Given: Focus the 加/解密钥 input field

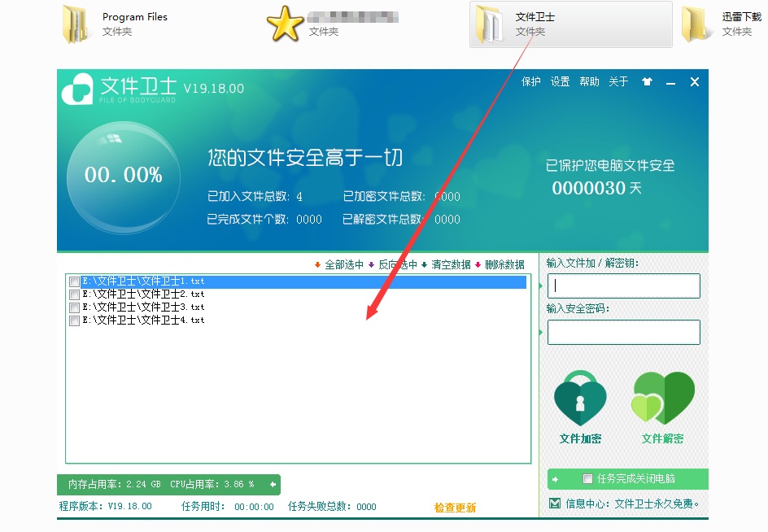Looking at the screenshot, I should click(x=623, y=286).
